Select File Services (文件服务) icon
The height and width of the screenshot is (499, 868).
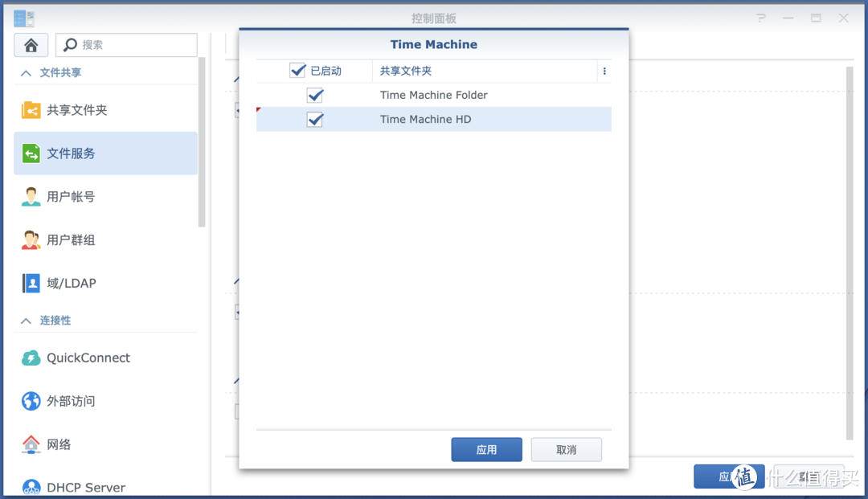31,153
